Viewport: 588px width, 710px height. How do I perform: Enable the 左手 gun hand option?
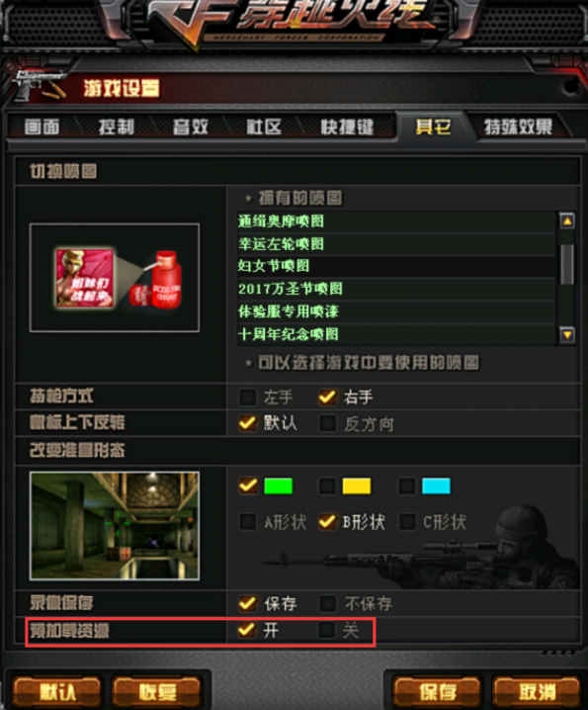pyautogui.click(x=248, y=398)
